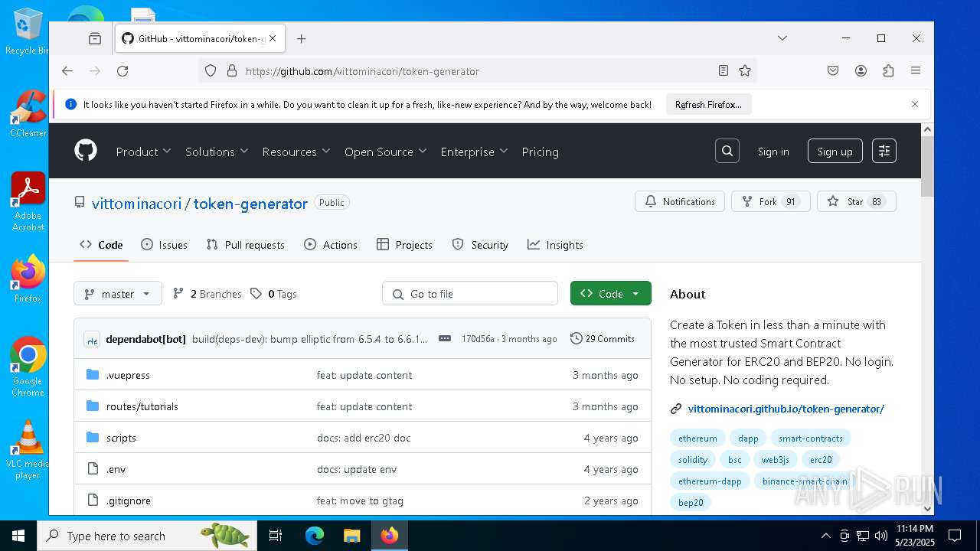Click the Notifications button
The width and height of the screenshot is (980, 551).
[x=680, y=201]
